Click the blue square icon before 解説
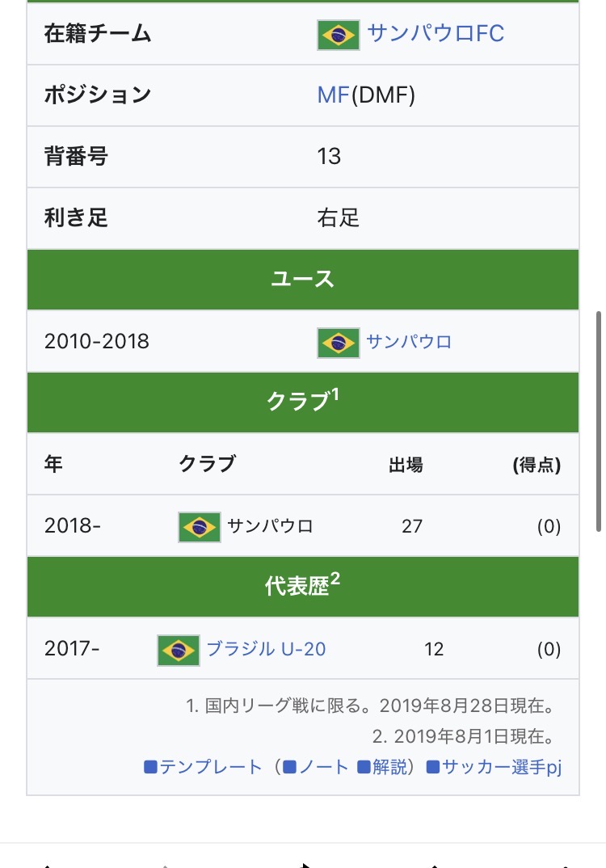This screenshot has height=868, width=606. [364, 767]
